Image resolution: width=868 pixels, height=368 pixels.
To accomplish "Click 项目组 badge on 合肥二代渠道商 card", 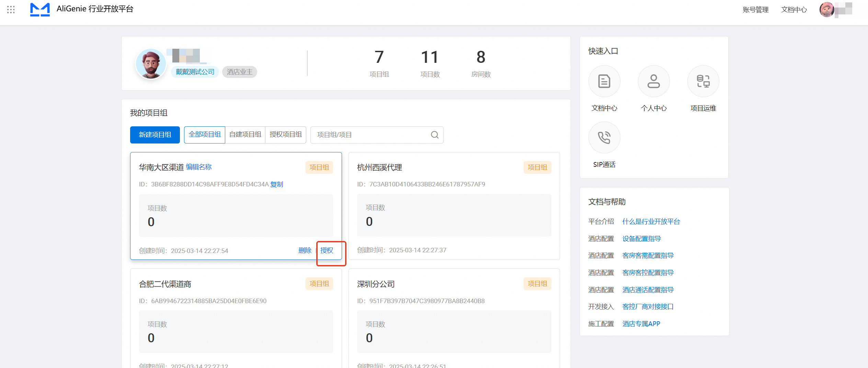I will [319, 284].
